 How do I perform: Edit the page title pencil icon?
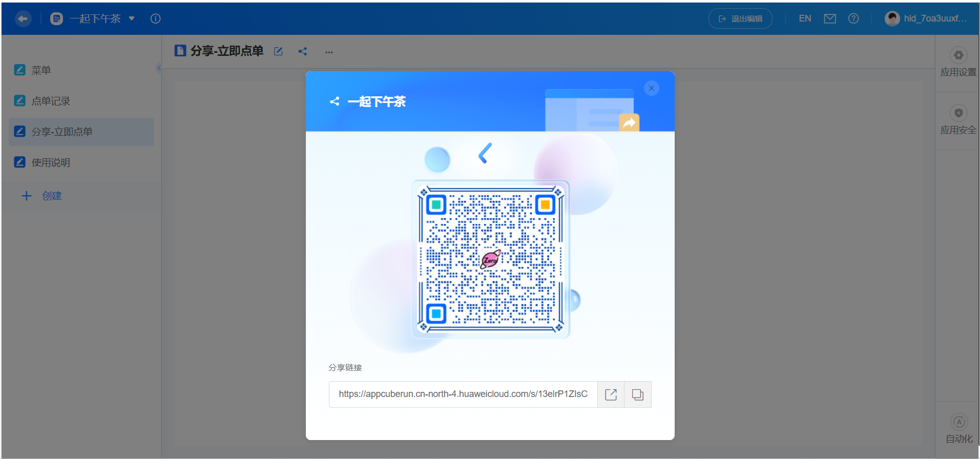click(278, 51)
